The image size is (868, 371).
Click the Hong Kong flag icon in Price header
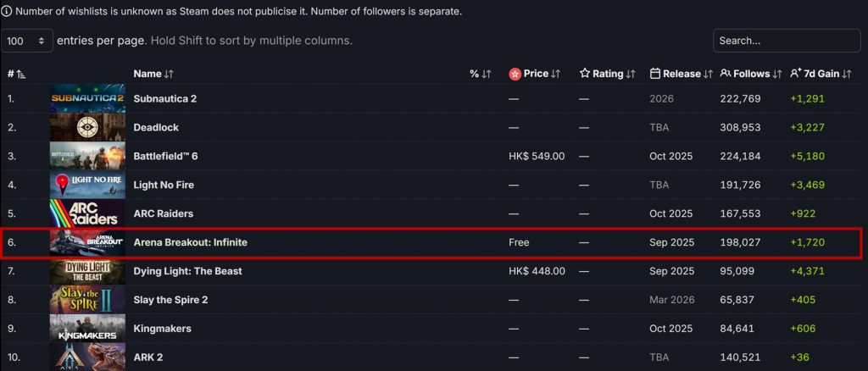click(515, 74)
